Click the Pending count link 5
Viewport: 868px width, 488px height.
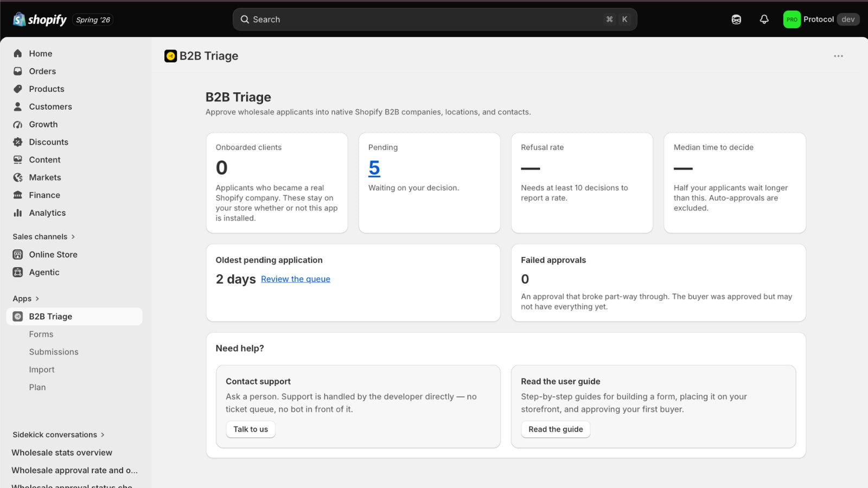(374, 168)
